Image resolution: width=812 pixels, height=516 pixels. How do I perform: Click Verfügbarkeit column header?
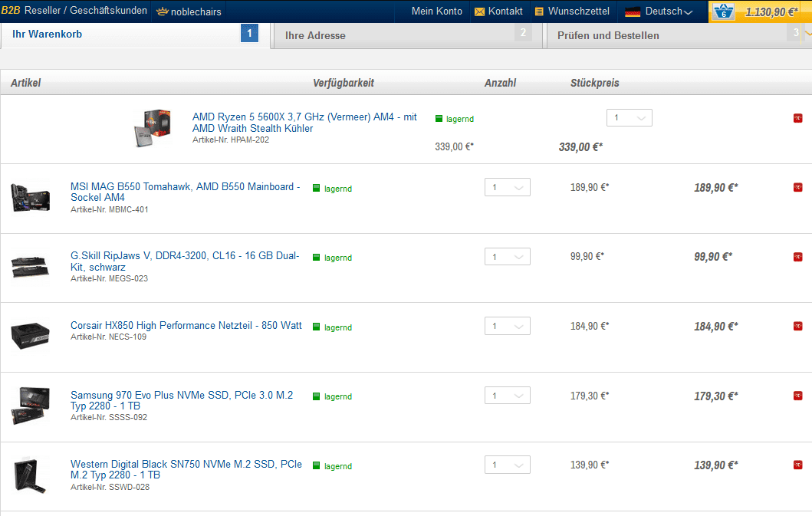(344, 83)
